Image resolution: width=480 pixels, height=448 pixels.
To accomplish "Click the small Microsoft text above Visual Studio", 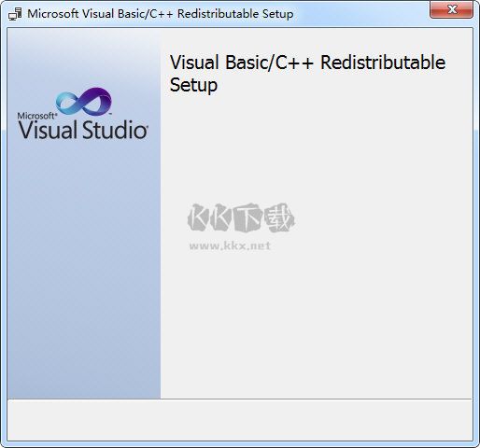I will point(36,116).
